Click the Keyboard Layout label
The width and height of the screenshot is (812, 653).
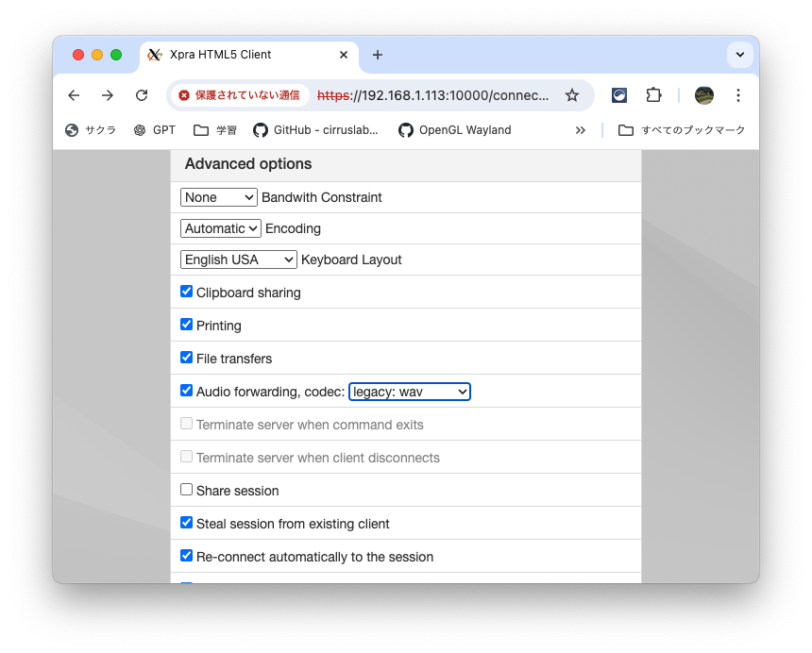click(x=351, y=260)
